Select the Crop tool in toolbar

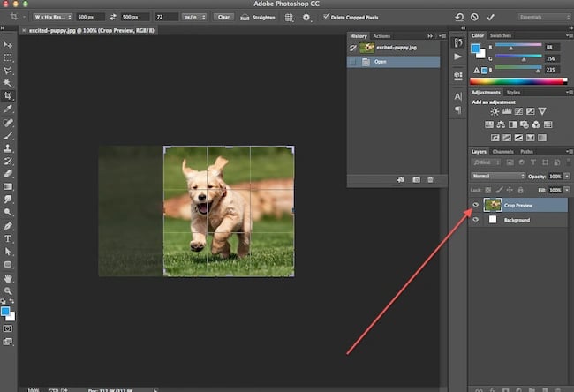pyautogui.click(x=8, y=95)
